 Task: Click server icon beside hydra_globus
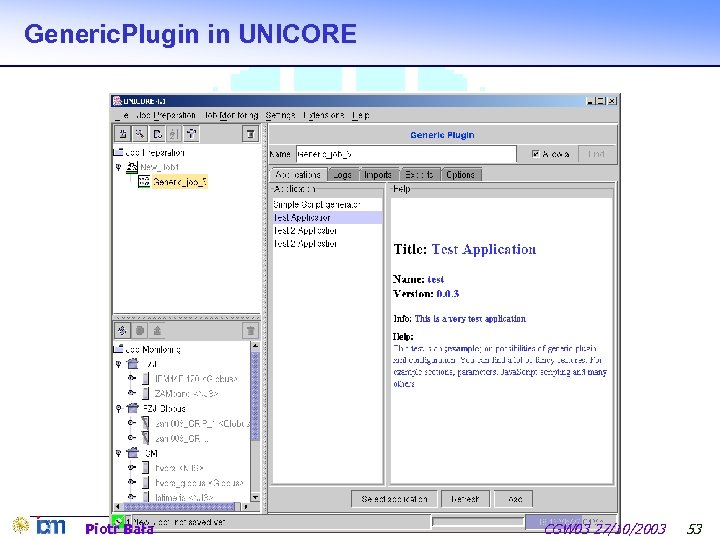coord(146,482)
